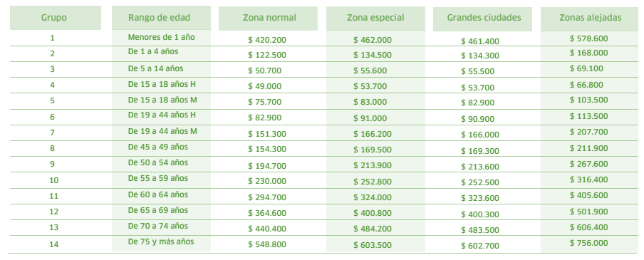Select the Rango de edad header
Screen dimensions: 644x260
tap(161, 18)
